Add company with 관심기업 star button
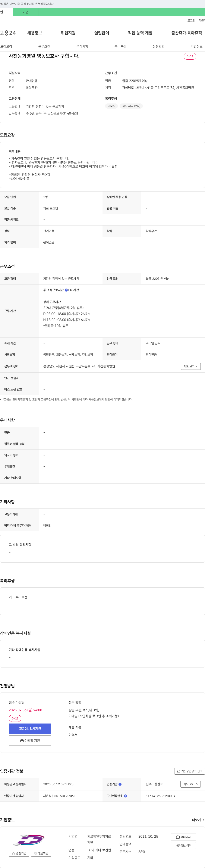205x868 pixels. click(19, 853)
